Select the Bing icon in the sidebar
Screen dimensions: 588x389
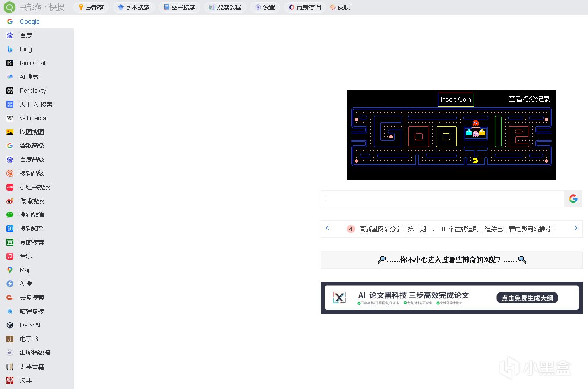[x=10, y=49]
